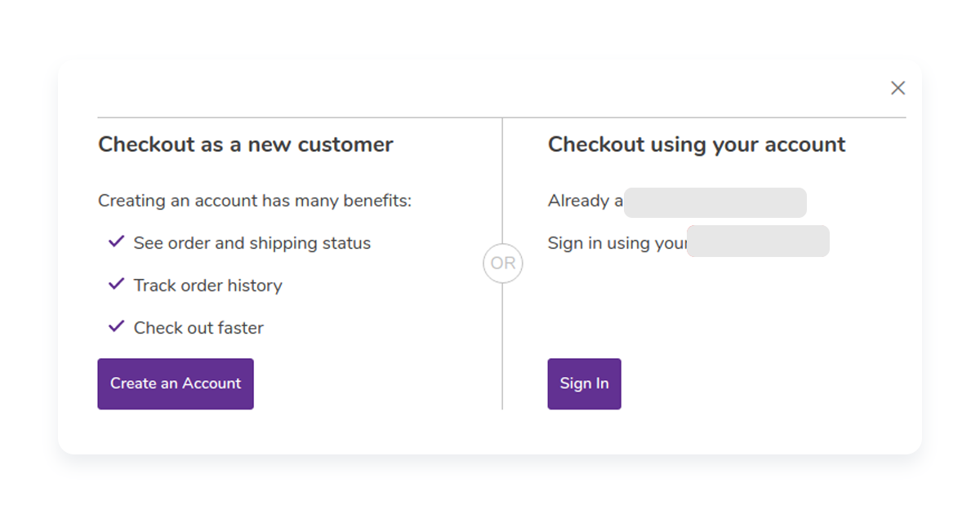
Task: Click the horizontal line under the close icon
Action: (501, 117)
